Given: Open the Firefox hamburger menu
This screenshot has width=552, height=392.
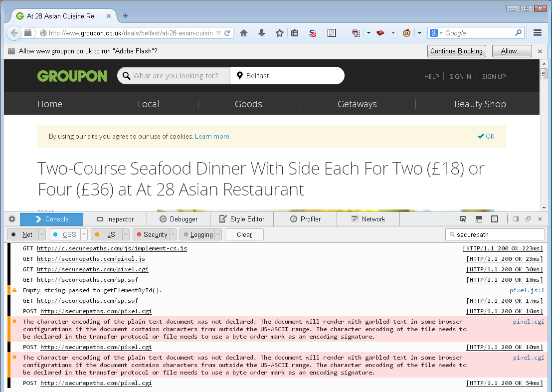Looking at the screenshot, I should tap(537, 33).
